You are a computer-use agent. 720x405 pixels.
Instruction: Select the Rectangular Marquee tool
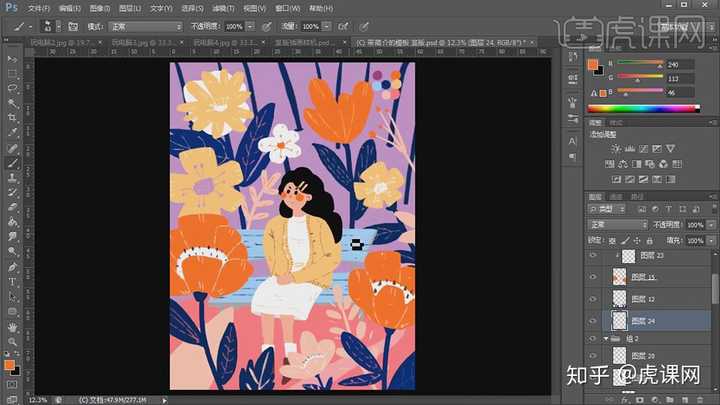[x=12, y=73]
